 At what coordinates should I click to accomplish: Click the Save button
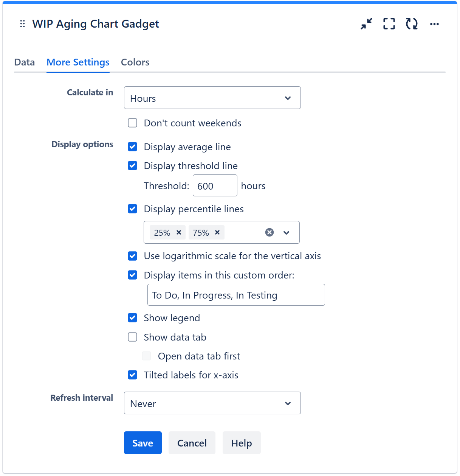coord(142,443)
